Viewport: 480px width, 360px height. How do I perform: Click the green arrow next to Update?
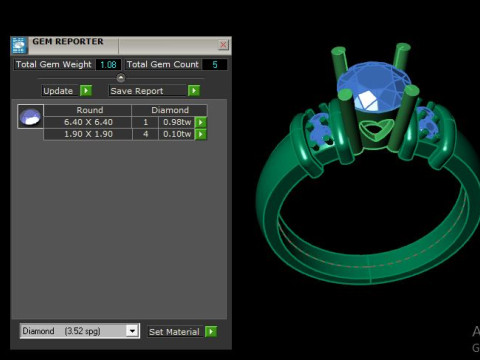click(x=86, y=91)
